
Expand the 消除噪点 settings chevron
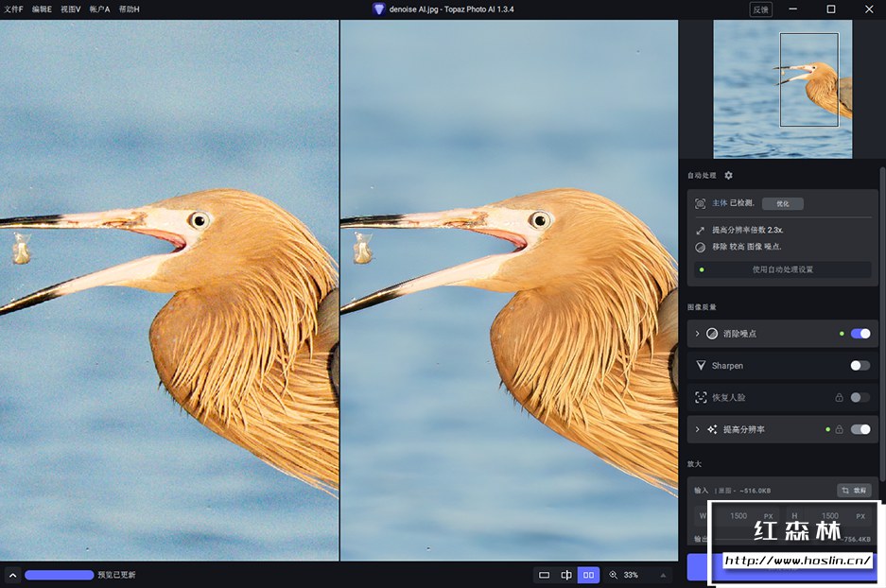[x=698, y=334]
